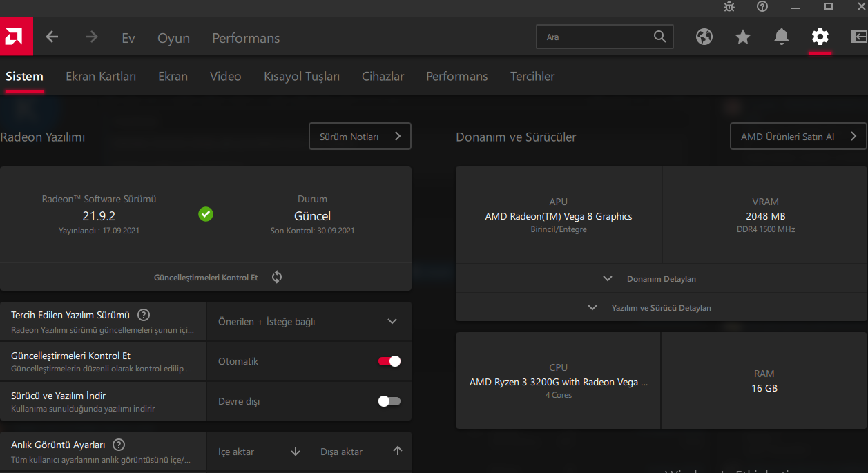Screen dimensions: 868x473
Task: Enable the Sürücü ve Yazılım İndir toggle
Action: (x=389, y=401)
